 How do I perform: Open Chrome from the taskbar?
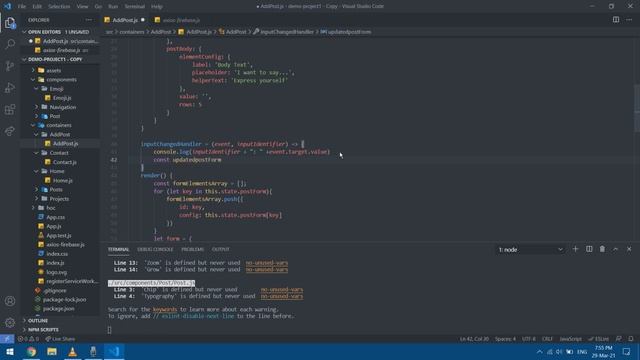tap(31, 351)
